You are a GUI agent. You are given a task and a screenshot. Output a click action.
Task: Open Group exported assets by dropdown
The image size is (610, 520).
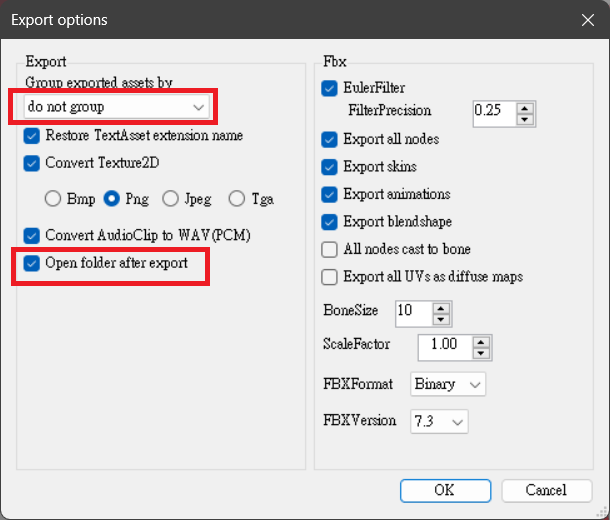(116, 106)
